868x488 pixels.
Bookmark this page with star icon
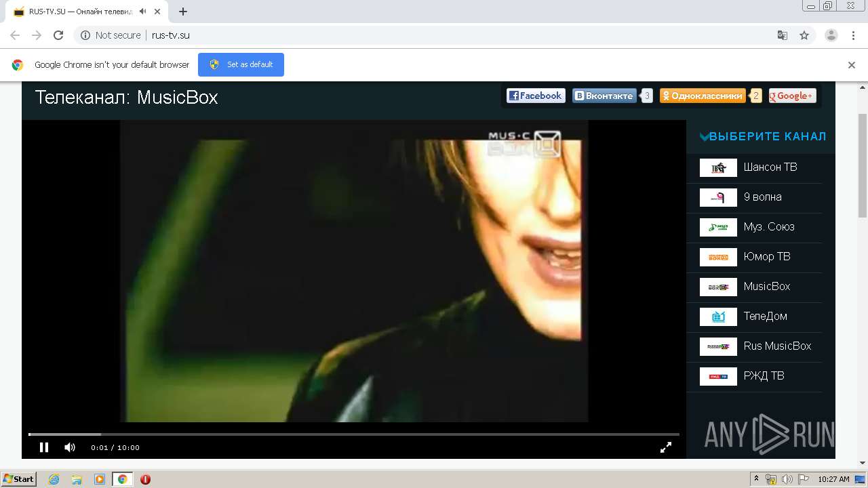click(x=804, y=35)
